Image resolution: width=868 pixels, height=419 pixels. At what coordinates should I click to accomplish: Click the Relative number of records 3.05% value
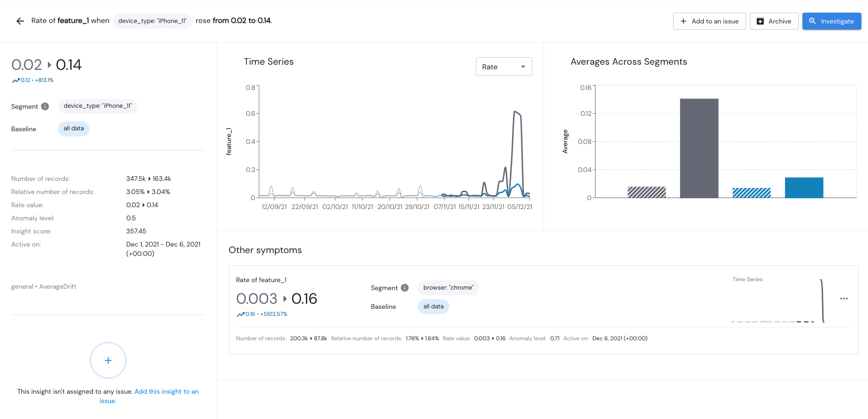[148, 192]
